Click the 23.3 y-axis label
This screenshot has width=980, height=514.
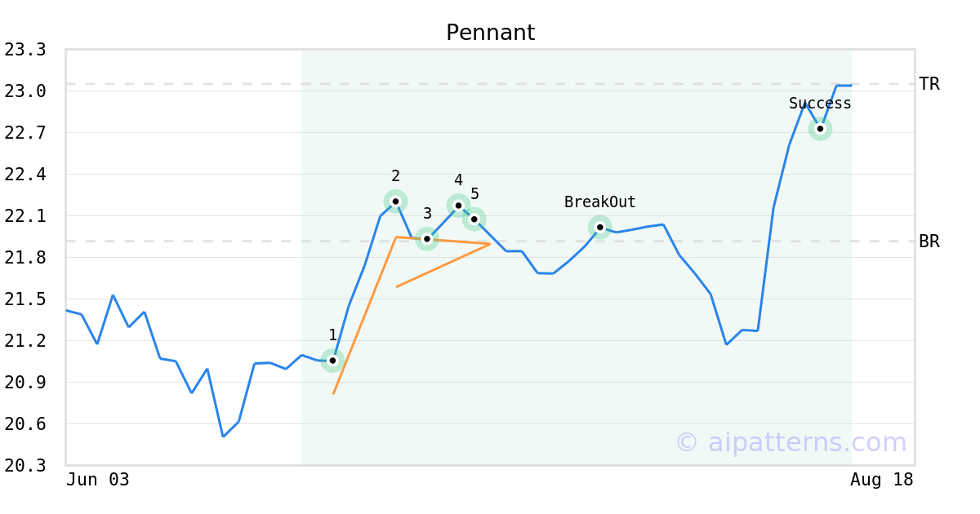[25, 50]
